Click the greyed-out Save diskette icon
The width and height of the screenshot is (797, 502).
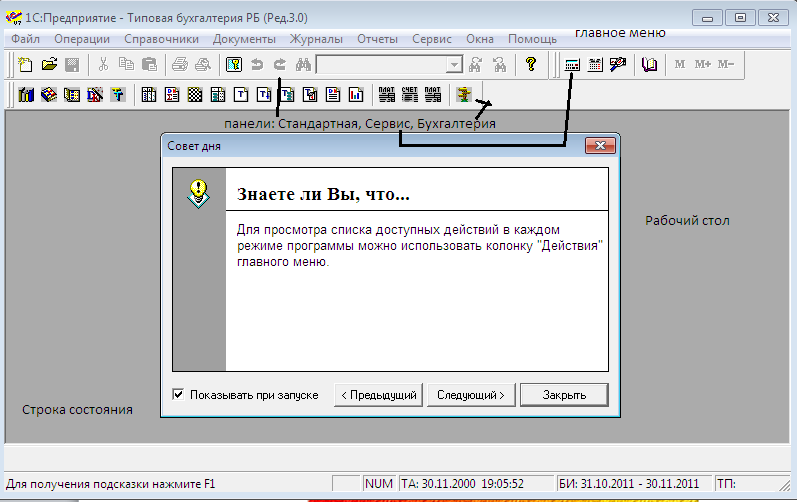coord(72,65)
